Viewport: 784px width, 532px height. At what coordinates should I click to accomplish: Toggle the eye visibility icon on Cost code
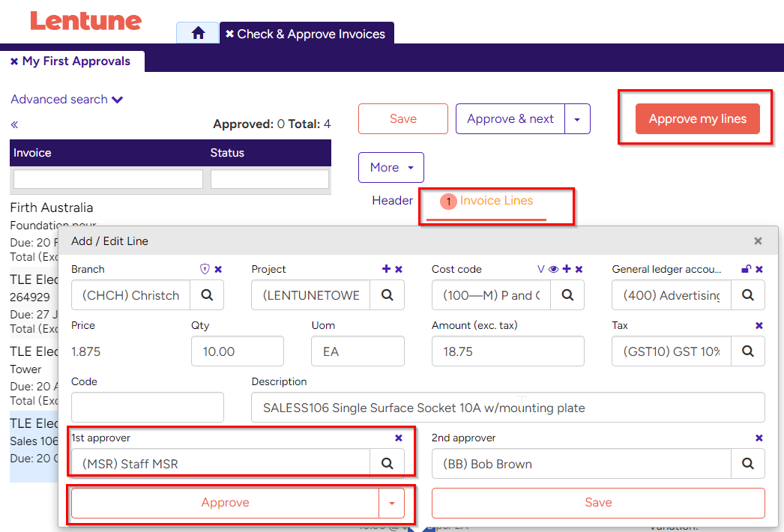(552, 269)
